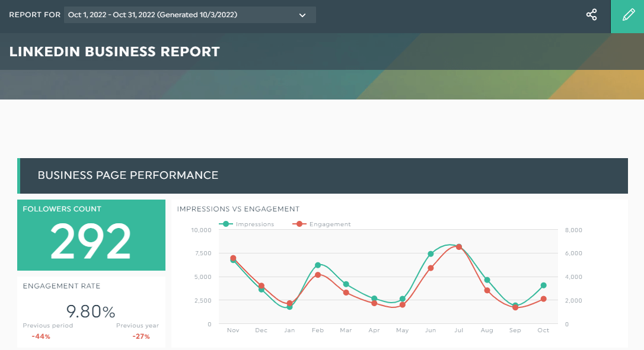Screen dimensions: 644x350
Task: Select the -27% previous year change
Action: click(x=141, y=336)
